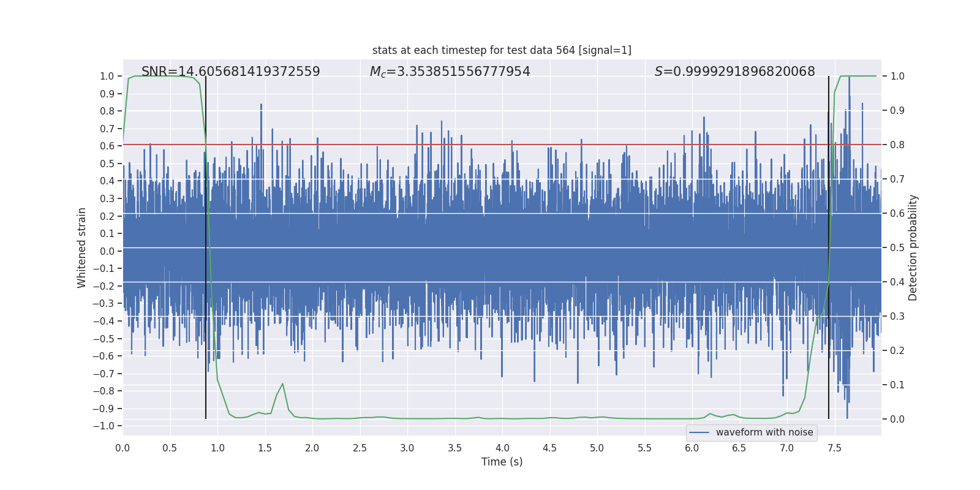Screen dimensions: 980x490
Task: Click the 'Time (s)' x-axis label
Action: pyautogui.click(x=502, y=462)
